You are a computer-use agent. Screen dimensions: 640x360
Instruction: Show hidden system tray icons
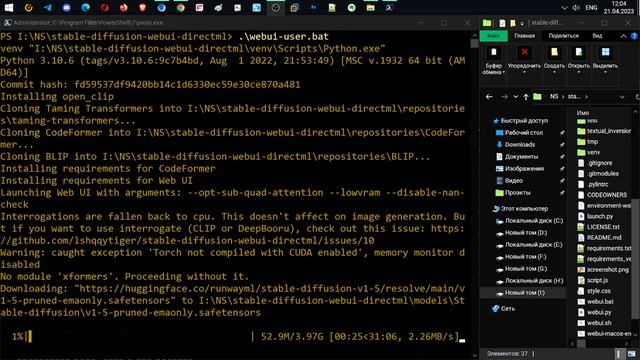pos(564,7)
